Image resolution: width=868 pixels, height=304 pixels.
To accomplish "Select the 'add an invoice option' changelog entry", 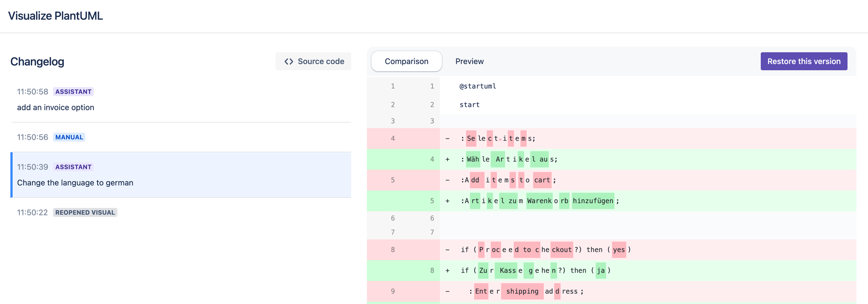I will 55,107.
